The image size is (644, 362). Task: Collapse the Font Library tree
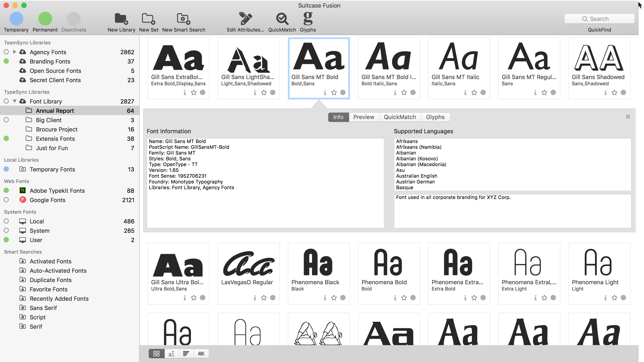[x=14, y=101]
